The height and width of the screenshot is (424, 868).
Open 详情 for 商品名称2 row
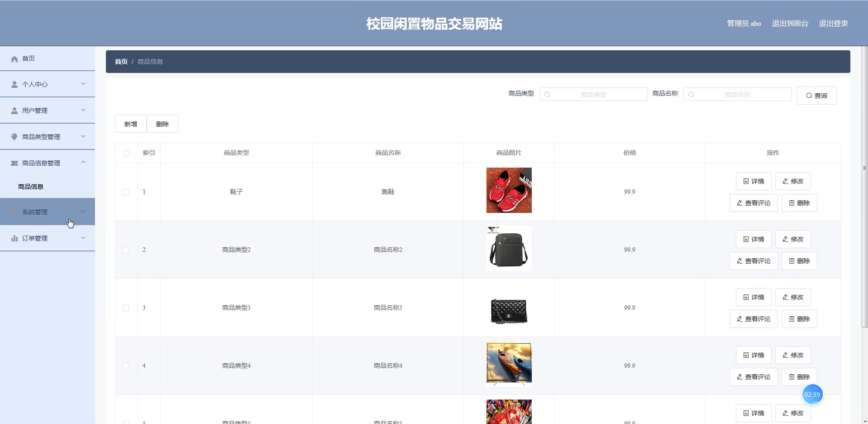(x=754, y=239)
